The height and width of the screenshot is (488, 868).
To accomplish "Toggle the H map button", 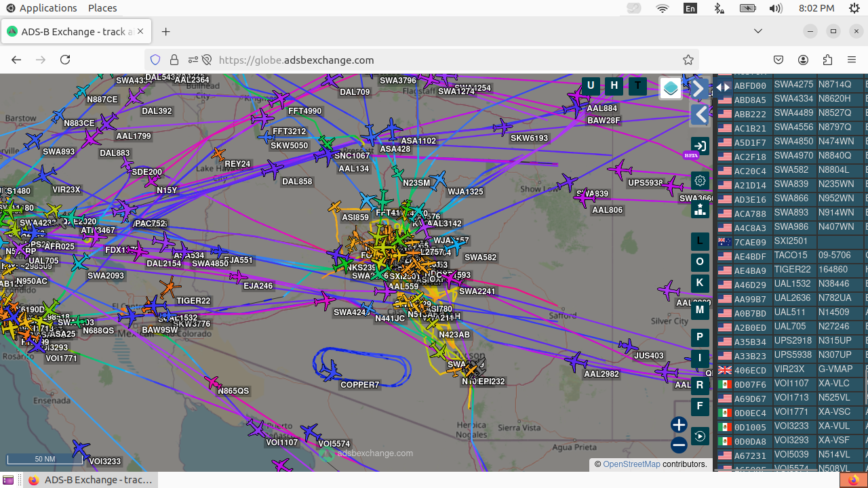I will pos(614,85).
